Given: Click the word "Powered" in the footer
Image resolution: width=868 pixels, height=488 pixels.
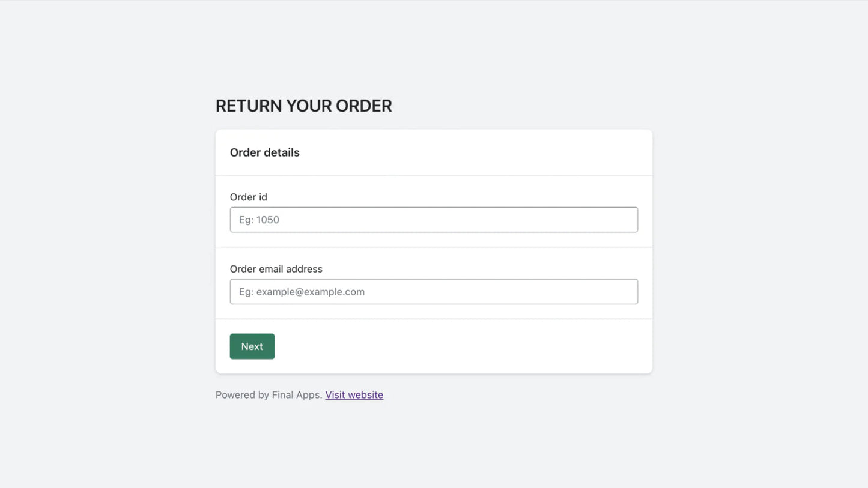Looking at the screenshot, I should [235, 395].
